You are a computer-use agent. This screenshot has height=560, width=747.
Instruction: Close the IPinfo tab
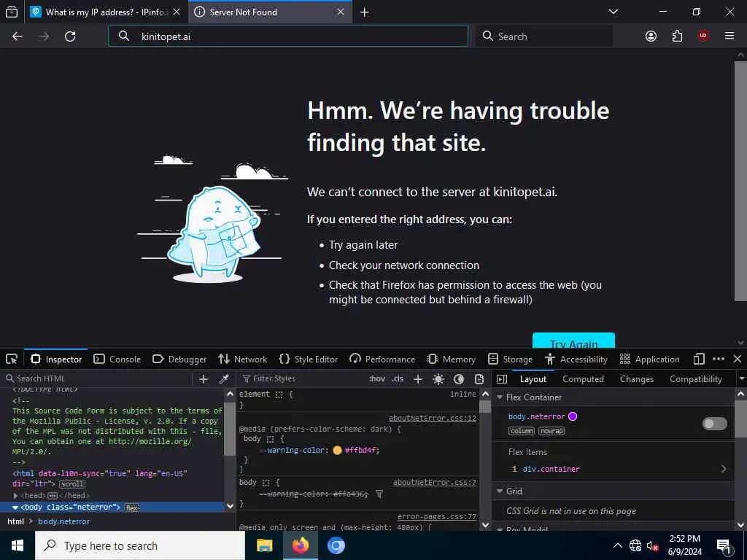pos(177,12)
